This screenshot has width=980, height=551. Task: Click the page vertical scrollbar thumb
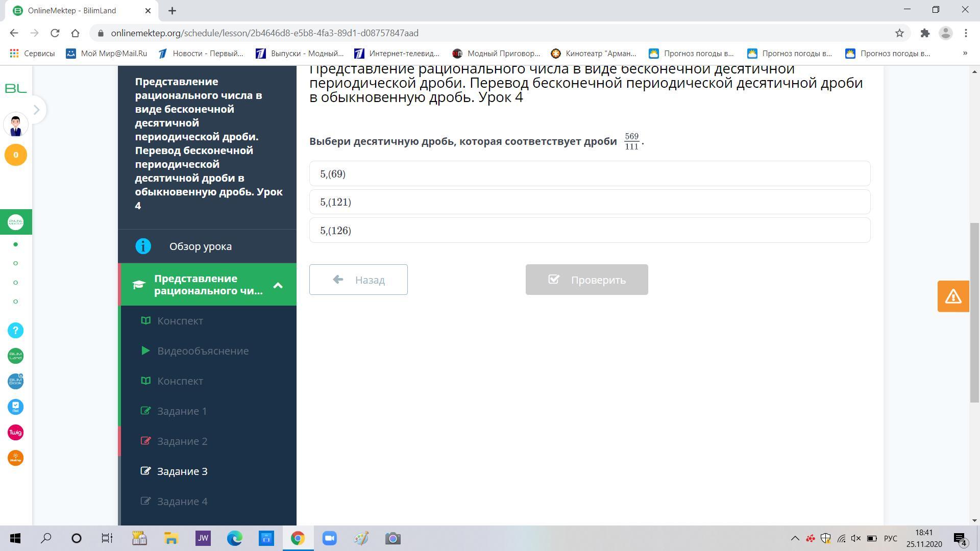coord(974,312)
